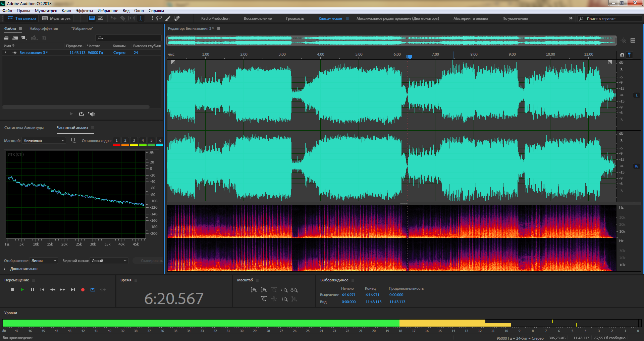This screenshot has width=644, height=341.
Task: Click the Open File folder icon
Action: (6, 38)
